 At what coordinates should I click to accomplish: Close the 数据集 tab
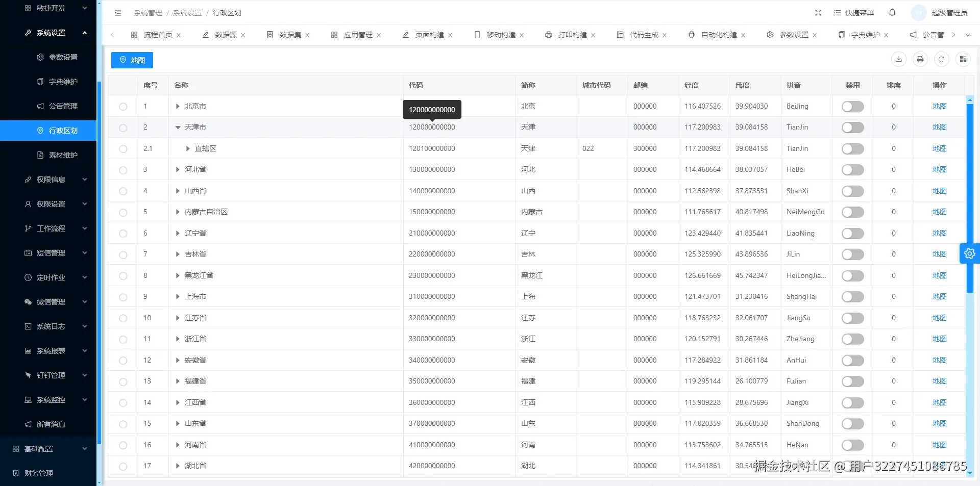[x=307, y=35]
